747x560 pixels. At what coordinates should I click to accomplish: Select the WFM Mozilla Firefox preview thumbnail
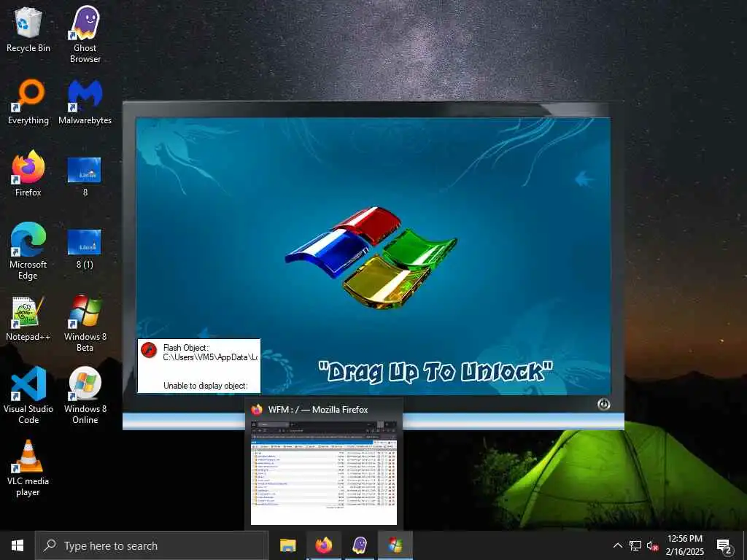tap(324, 472)
